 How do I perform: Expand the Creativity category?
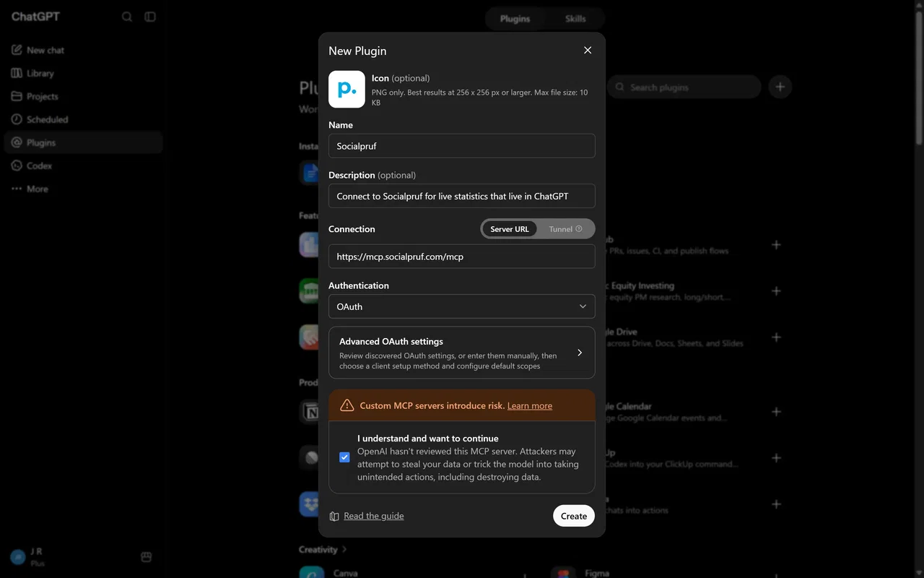click(323, 549)
